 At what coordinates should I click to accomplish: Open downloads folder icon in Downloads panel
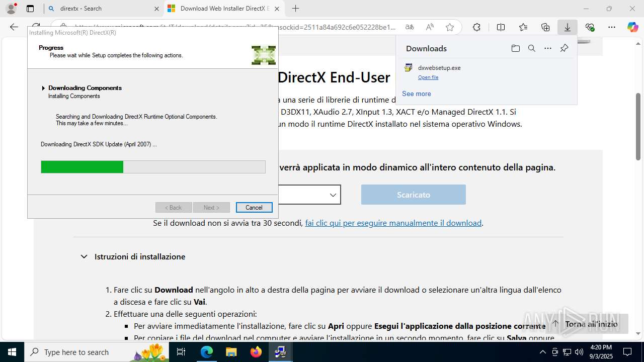click(x=515, y=48)
